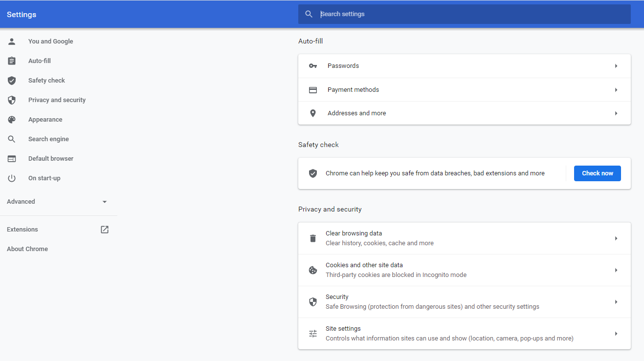Click the magnifier icon beside Search engine
Screen dimensions: 644x361
(12, 139)
